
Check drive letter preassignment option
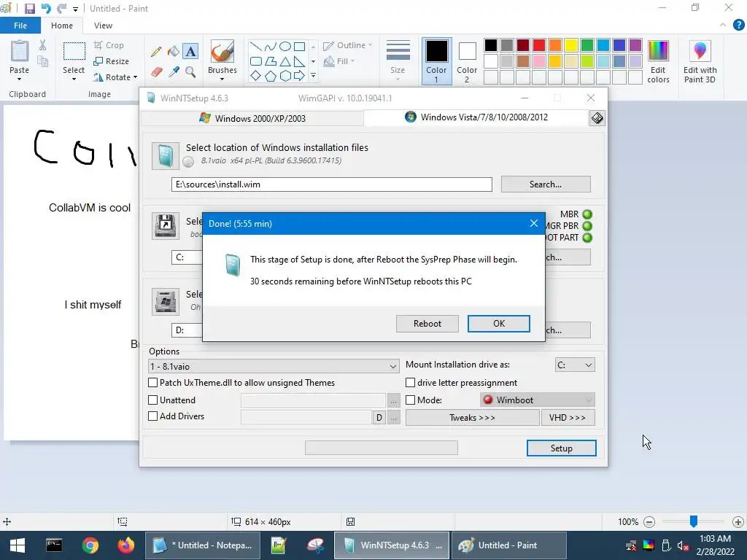point(410,382)
